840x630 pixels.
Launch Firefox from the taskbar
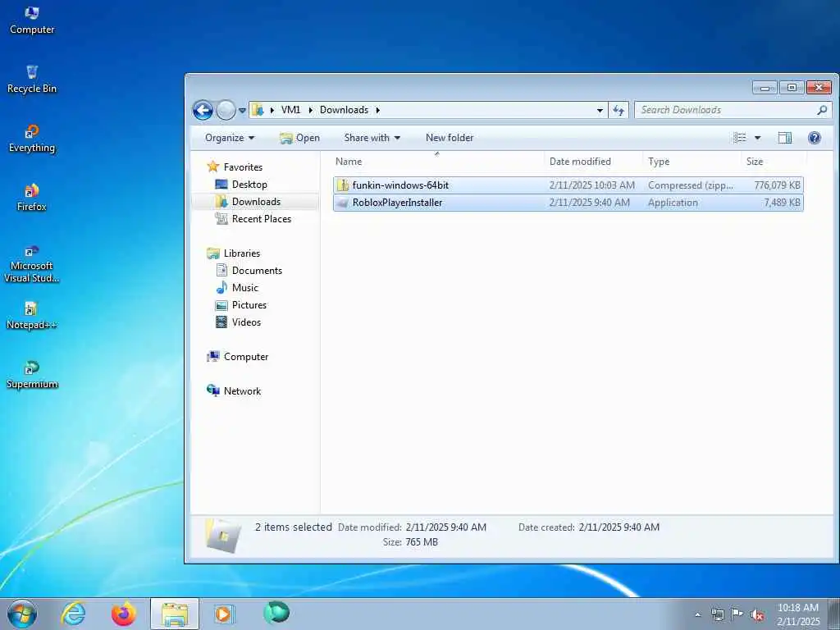tap(124, 614)
